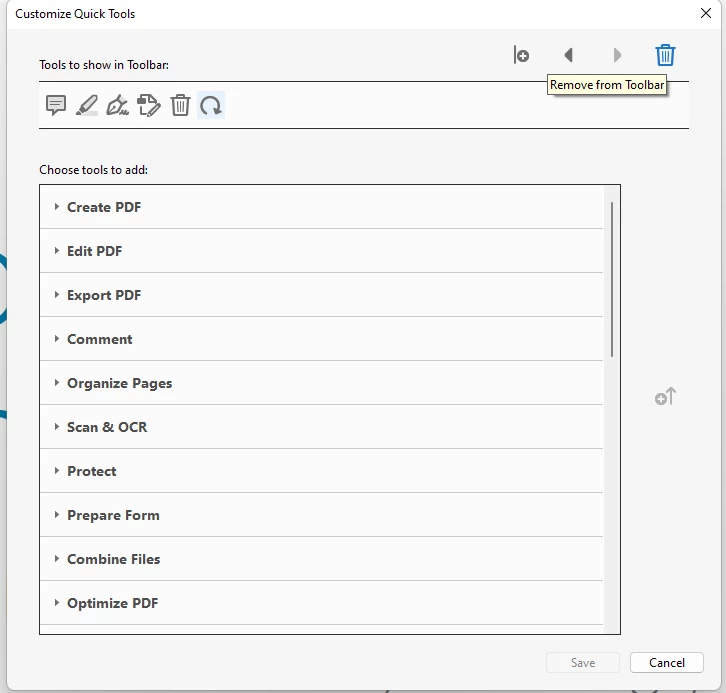Move selected tool right with arrow
The height and width of the screenshot is (693, 726).
click(x=617, y=55)
